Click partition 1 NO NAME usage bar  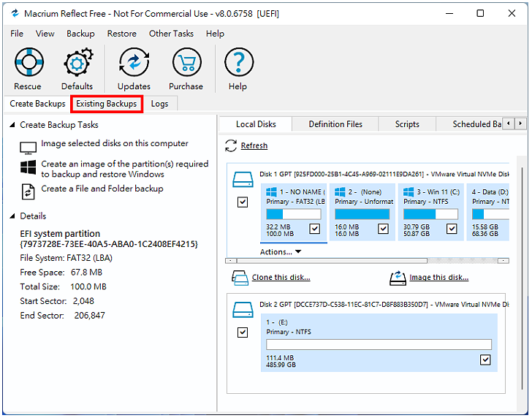tap(294, 214)
